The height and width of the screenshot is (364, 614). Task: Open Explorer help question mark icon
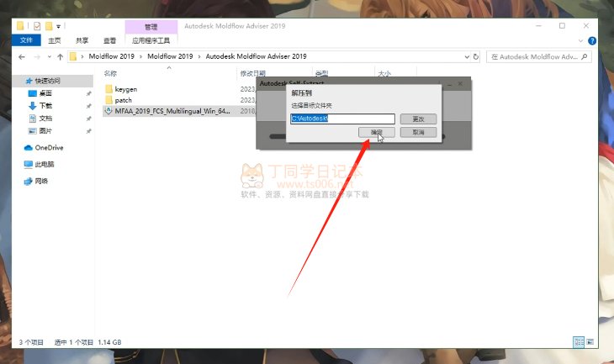coord(592,40)
